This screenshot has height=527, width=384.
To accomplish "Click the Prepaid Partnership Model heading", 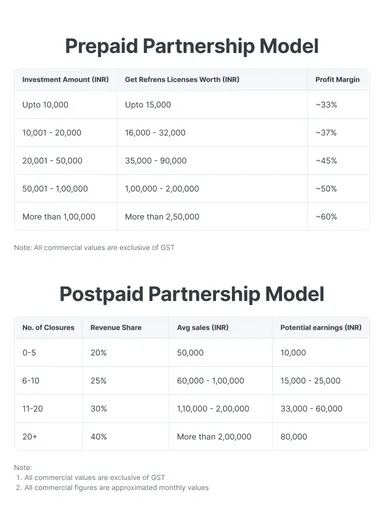I will tap(191, 46).
